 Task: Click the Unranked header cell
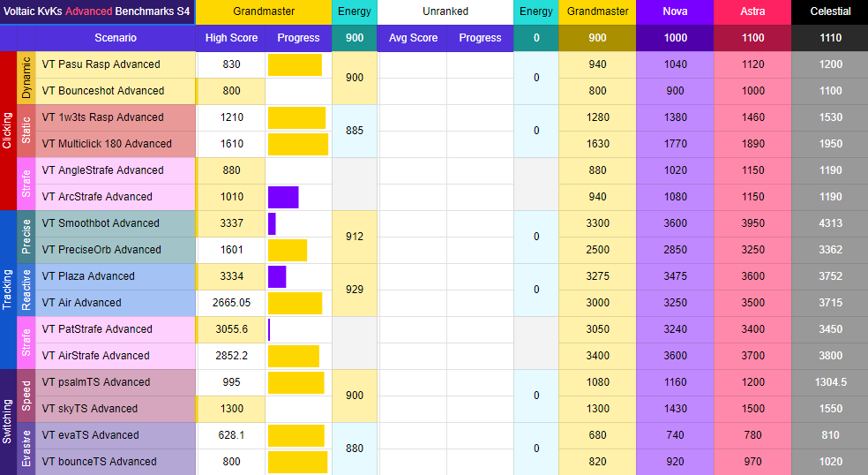pyautogui.click(x=445, y=11)
